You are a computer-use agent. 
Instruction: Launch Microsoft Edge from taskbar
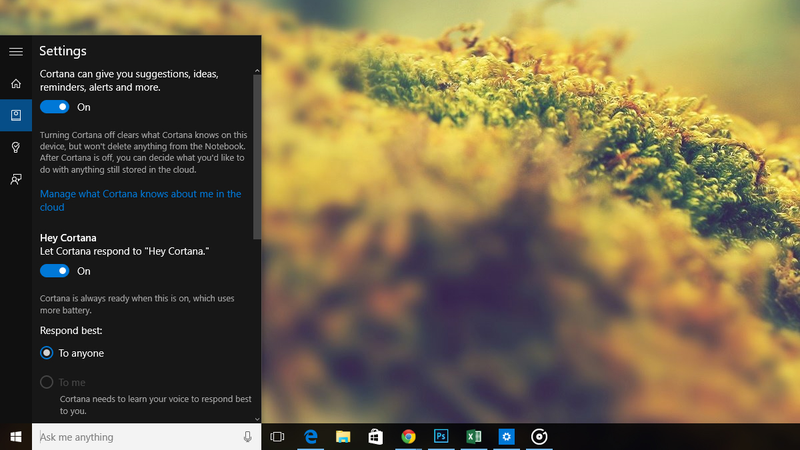coord(310,437)
